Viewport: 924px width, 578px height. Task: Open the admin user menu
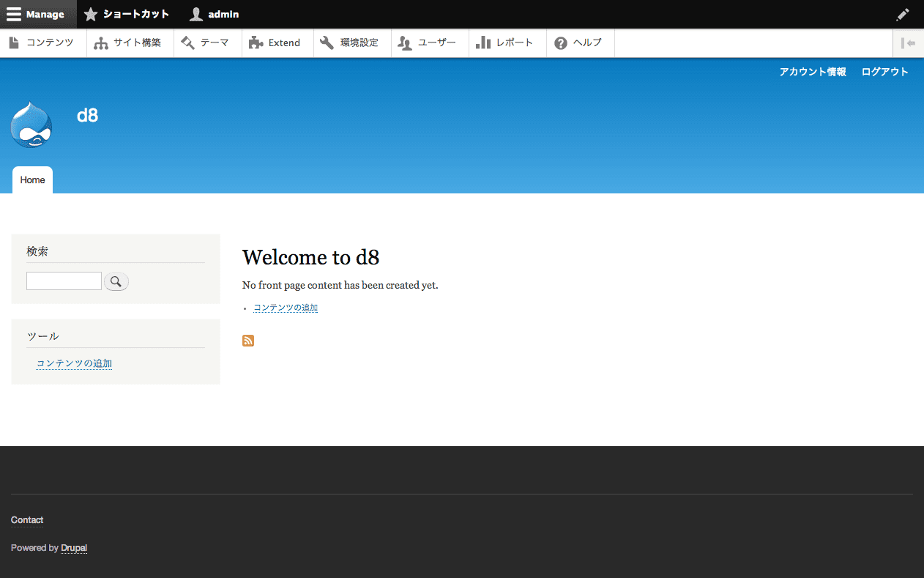click(x=215, y=14)
